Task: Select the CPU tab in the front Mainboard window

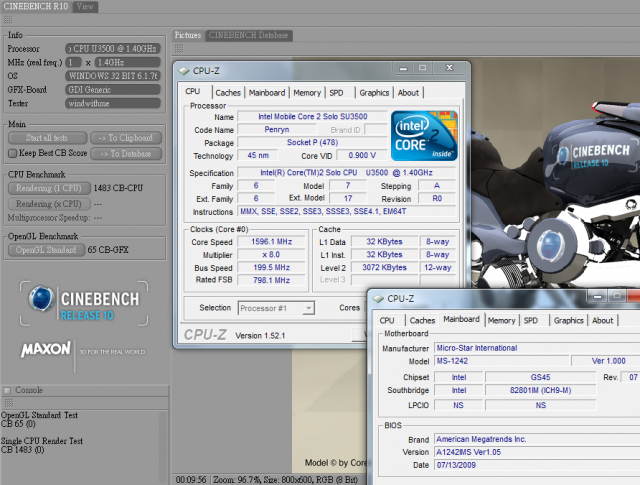Action: 387,320
